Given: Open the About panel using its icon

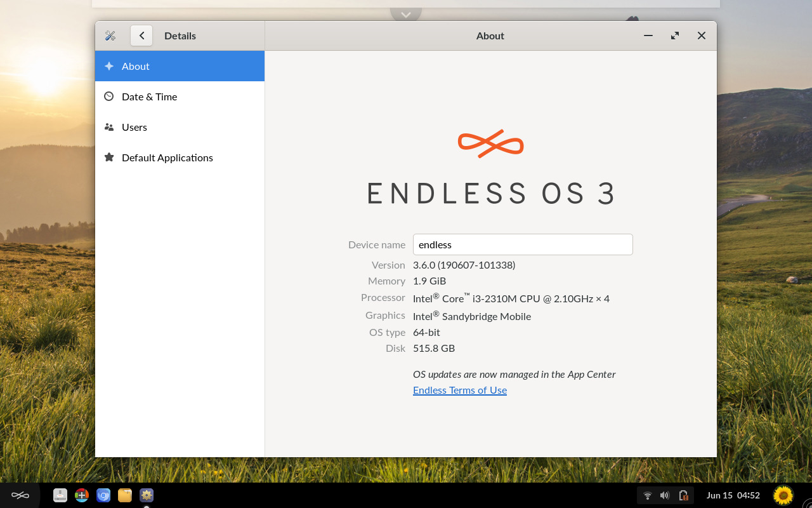Looking at the screenshot, I should [x=109, y=66].
